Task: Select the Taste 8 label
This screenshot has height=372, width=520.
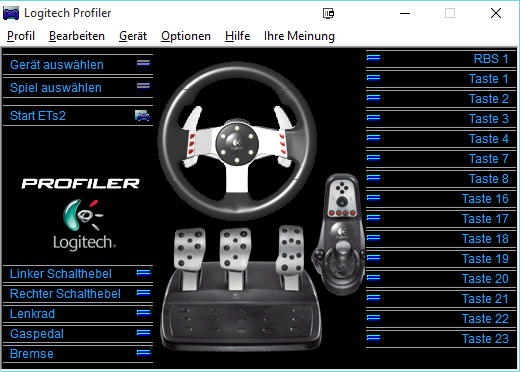Action: [489, 179]
